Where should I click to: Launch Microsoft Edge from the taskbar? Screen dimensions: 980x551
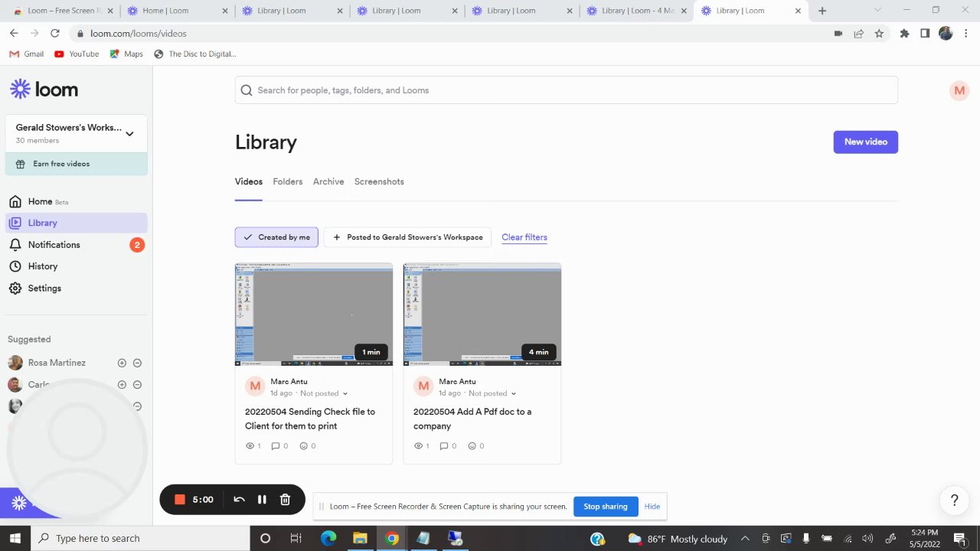tap(328, 539)
